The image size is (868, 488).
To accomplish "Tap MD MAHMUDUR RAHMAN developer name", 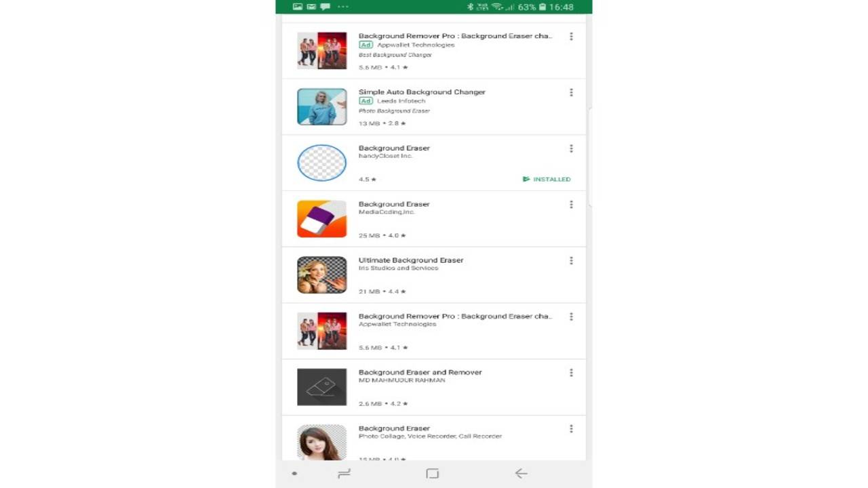I will [x=402, y=380].
